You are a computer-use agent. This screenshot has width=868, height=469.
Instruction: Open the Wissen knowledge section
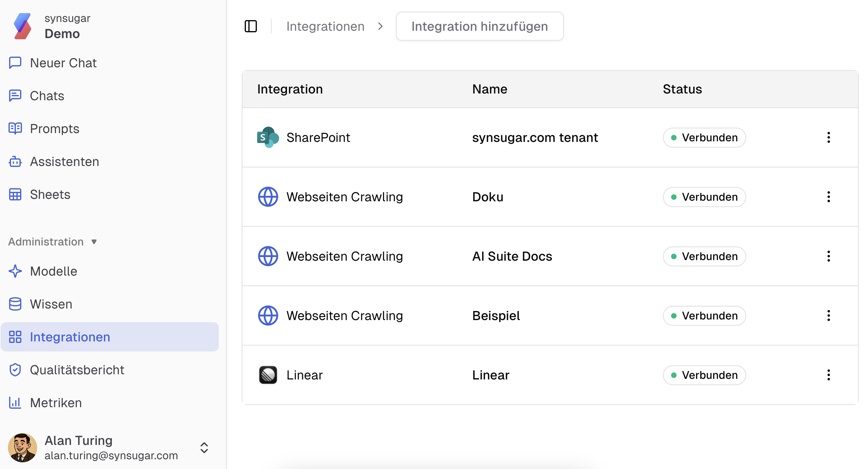[x=51, y=304]
